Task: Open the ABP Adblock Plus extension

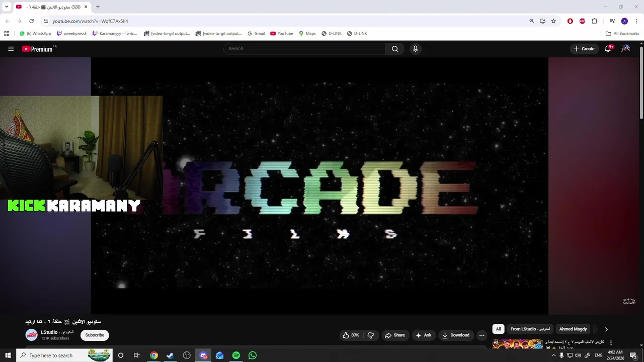Action: pos(582,21)
